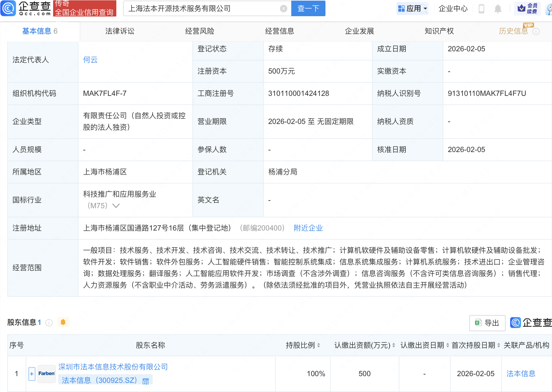Image resolution: width=552 pixels, height=392 pixels.
Task: Click monitoring bell beside 股东信息 heading
Action: (63, 322)
